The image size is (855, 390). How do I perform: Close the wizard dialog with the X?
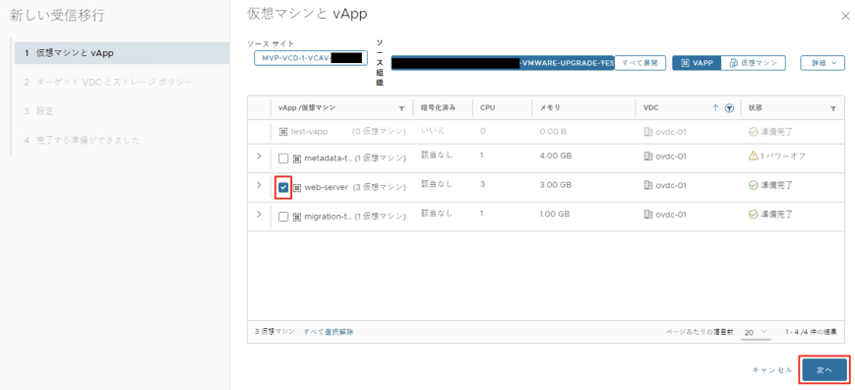coord(845,16)
